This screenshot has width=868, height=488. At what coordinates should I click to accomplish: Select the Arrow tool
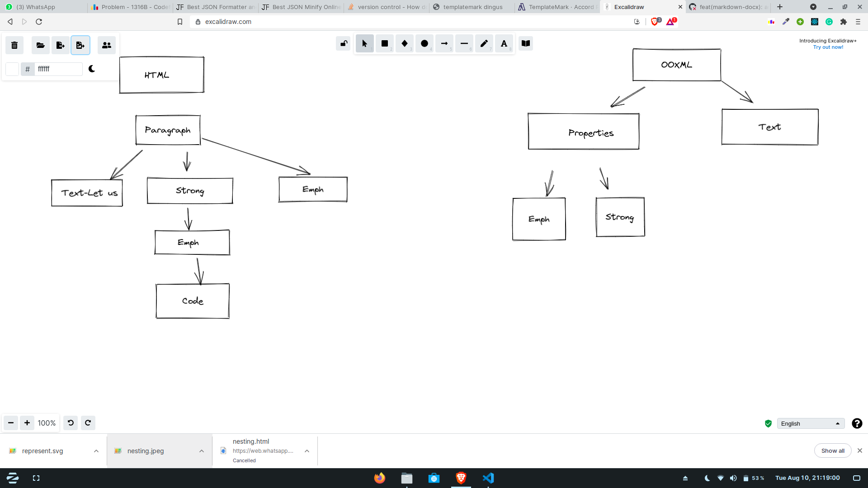[444, 44]
